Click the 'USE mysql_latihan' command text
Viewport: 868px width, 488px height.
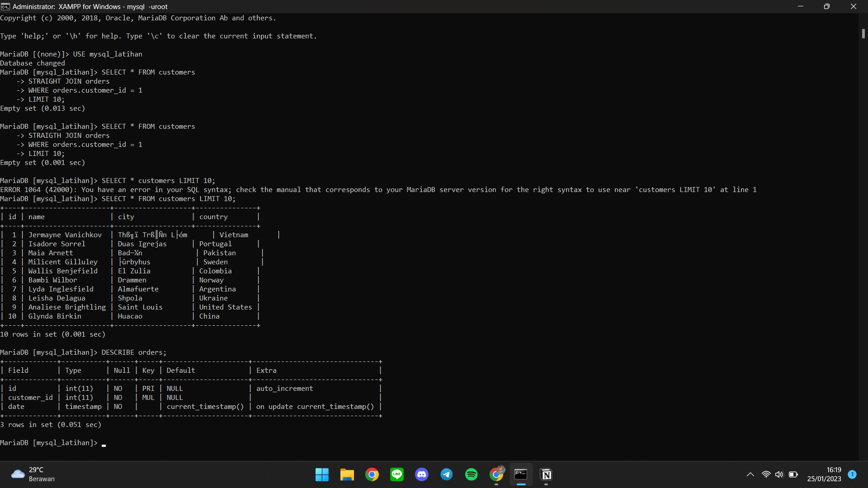coord(108,54)
